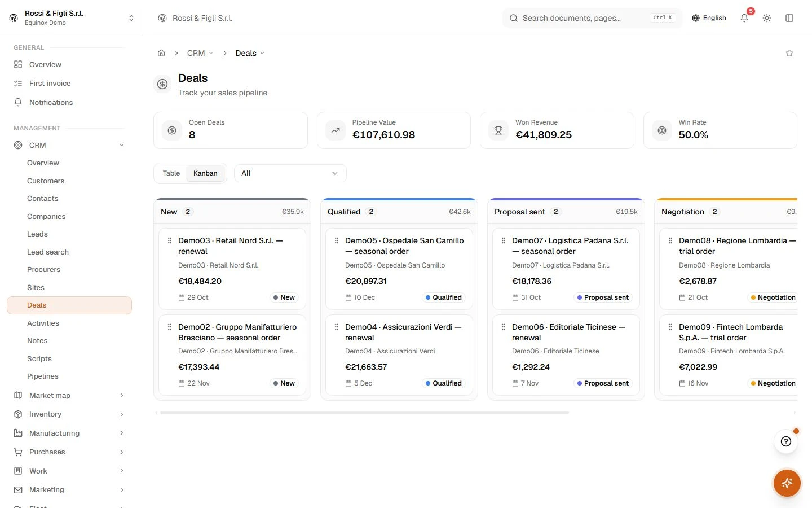Click the Market map icon

pyautogui.click(x=18, y=395)
